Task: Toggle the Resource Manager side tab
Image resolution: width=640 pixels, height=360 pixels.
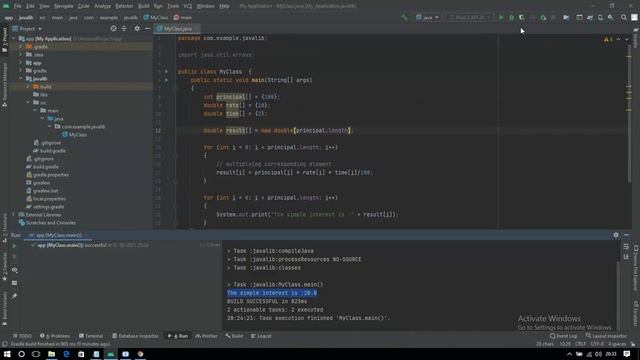Action: pyautogui.click(x=4, y=85)
